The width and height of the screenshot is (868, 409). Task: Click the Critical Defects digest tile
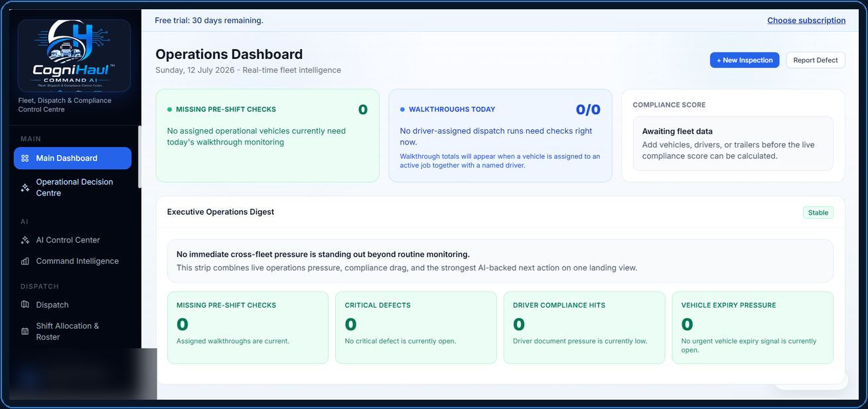pyautogui.click(x=416, y=327)
